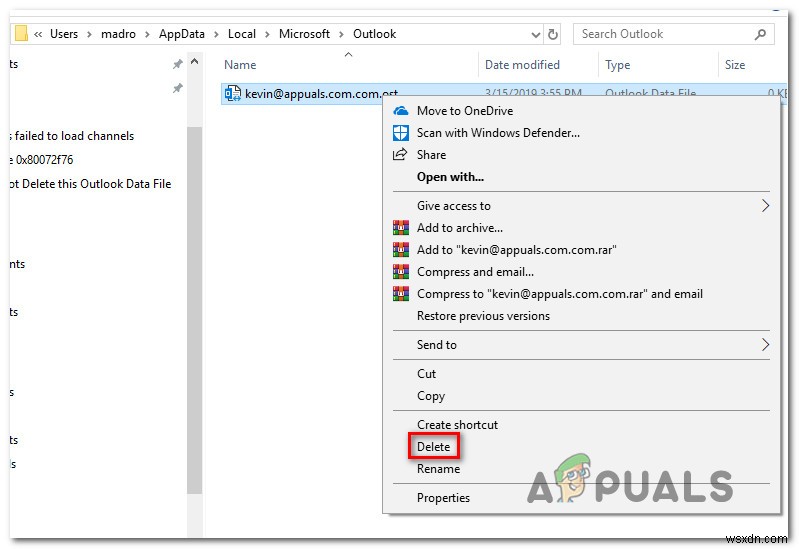Select Compress to rar and email
Image resolution: width=799 pixels, height=549 pixels.
point(560,294)
